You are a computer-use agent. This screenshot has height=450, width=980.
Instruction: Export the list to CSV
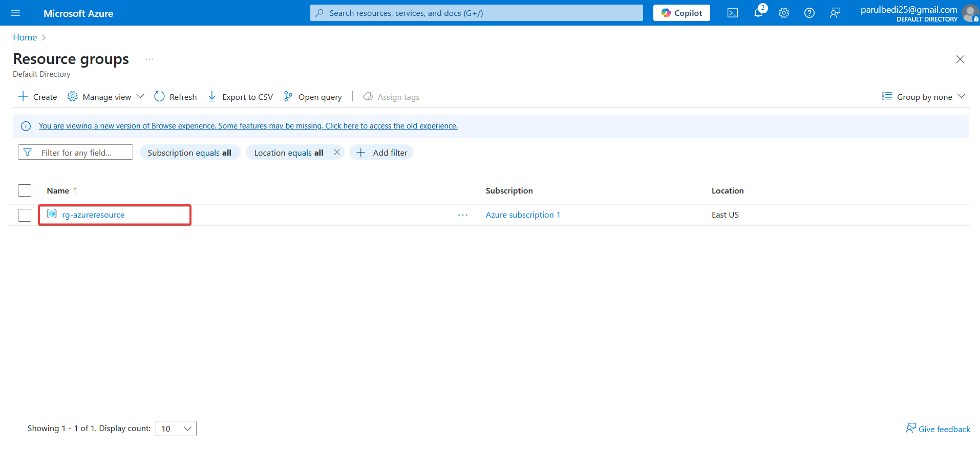point(240,97)
